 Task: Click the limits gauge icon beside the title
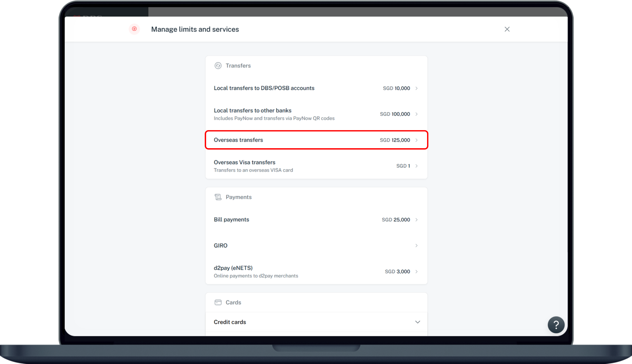coord(134,29)
